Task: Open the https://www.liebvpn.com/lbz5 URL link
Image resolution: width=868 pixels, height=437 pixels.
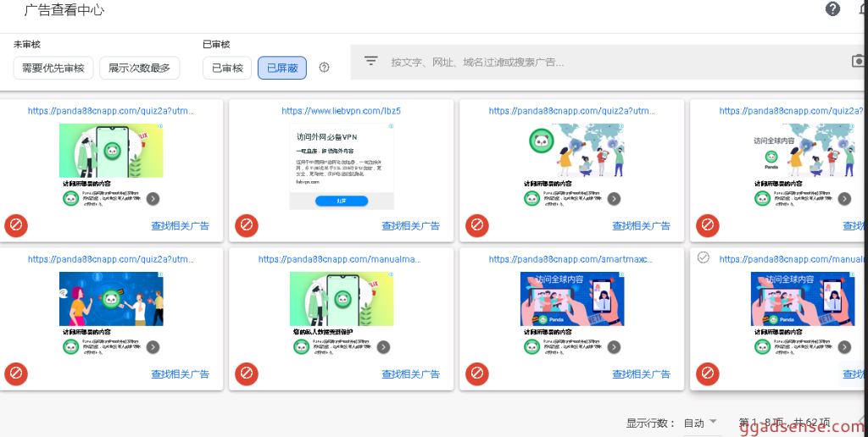Action: pos(341,111)
